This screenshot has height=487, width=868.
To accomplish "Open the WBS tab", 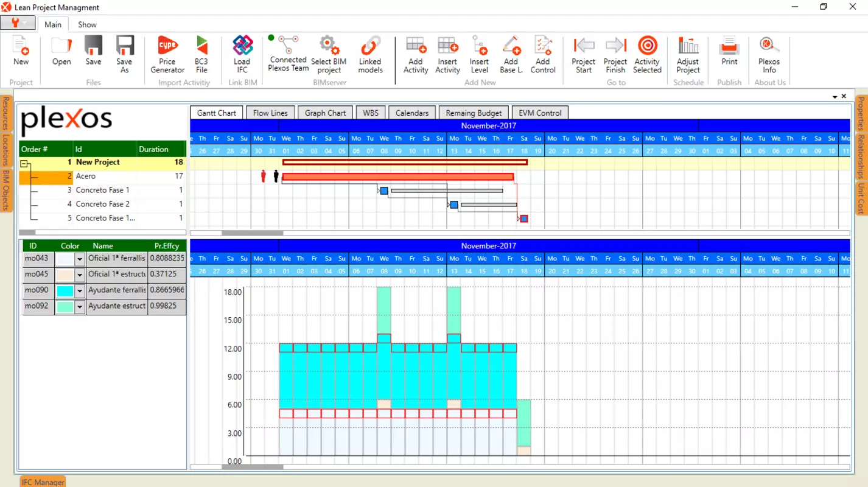I will (371, 113).
